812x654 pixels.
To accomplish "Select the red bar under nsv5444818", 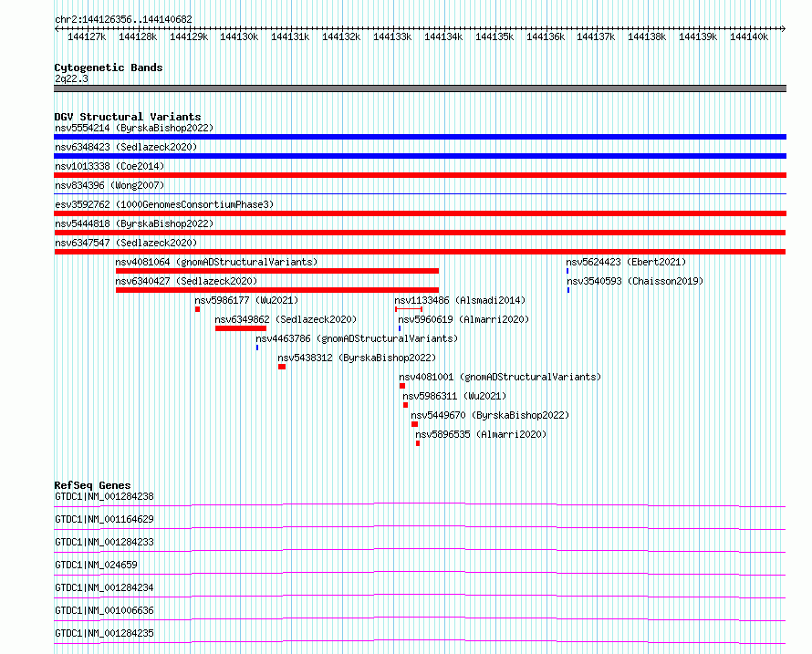I will coord(420,233).
